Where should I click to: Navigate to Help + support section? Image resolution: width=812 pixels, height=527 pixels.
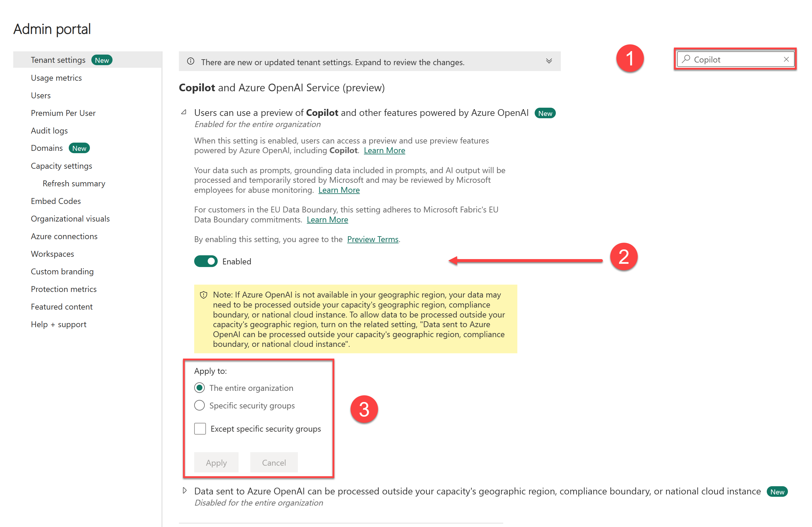pyautogui.click(x=58, y=324)
